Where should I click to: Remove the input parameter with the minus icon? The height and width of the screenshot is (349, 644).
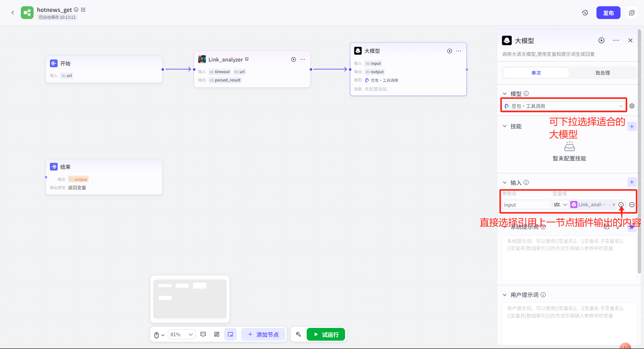coord(632,205)
